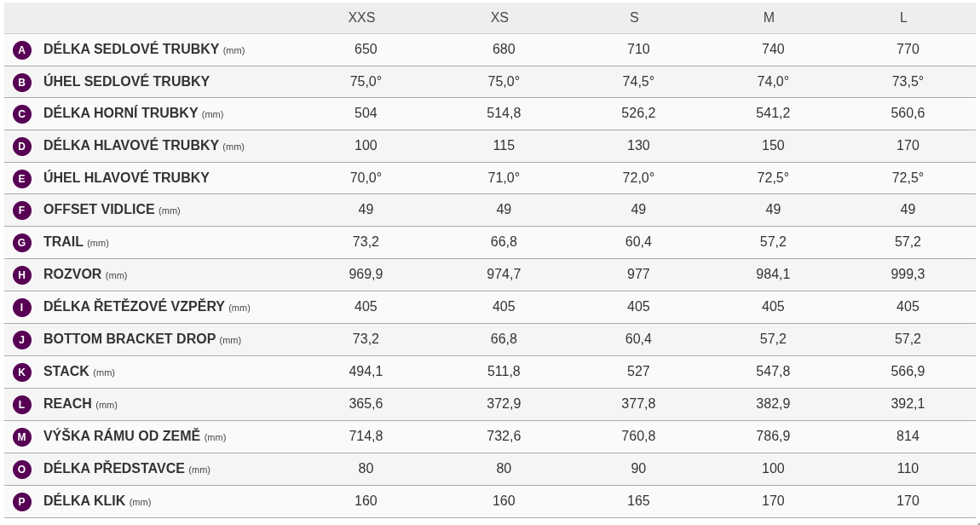This screenshot has width=980, height=525.
Task: Click the Reach value 392,1 for size L
Action: coord(908,404)
